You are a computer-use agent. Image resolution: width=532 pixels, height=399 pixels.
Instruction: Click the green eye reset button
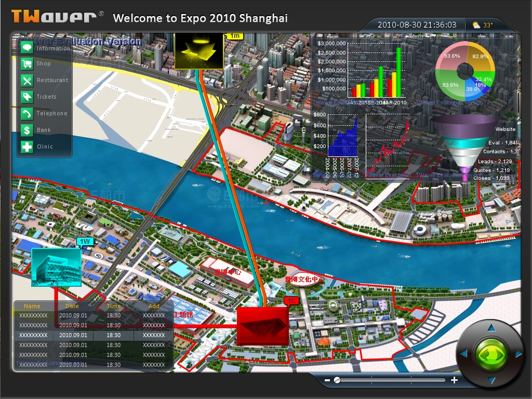click(x=491, y=354)
